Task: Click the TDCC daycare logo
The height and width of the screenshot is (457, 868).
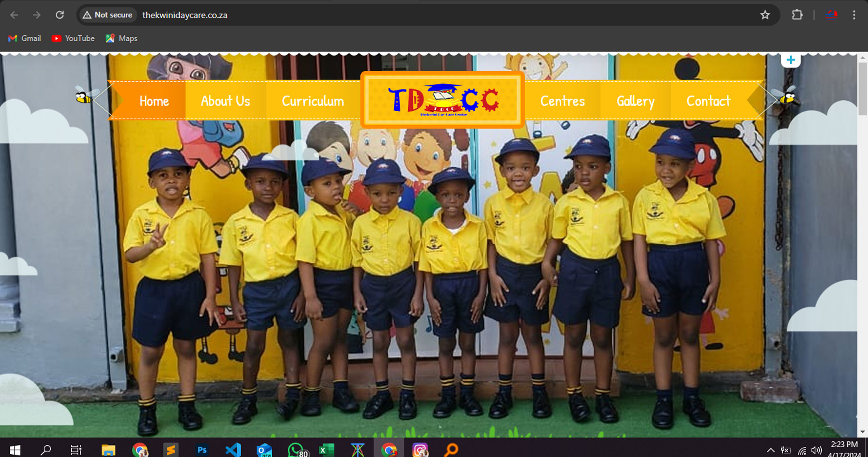Action: point(442,100)
